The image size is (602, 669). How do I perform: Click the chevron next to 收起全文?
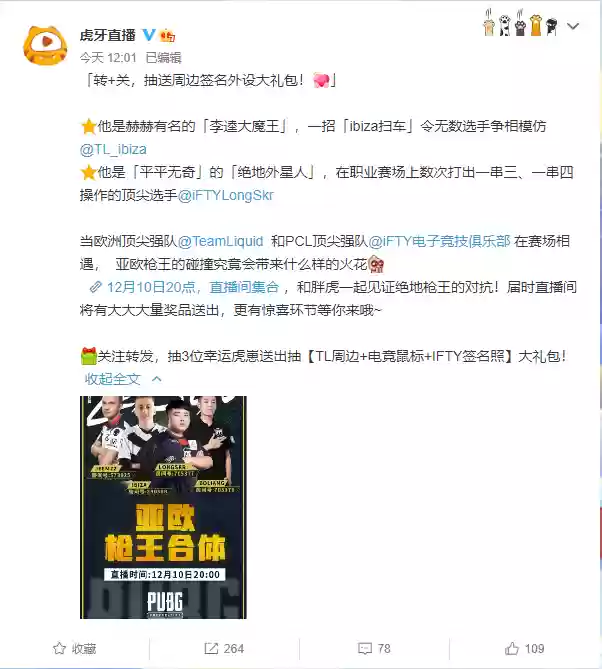click(x=157, y=379)
